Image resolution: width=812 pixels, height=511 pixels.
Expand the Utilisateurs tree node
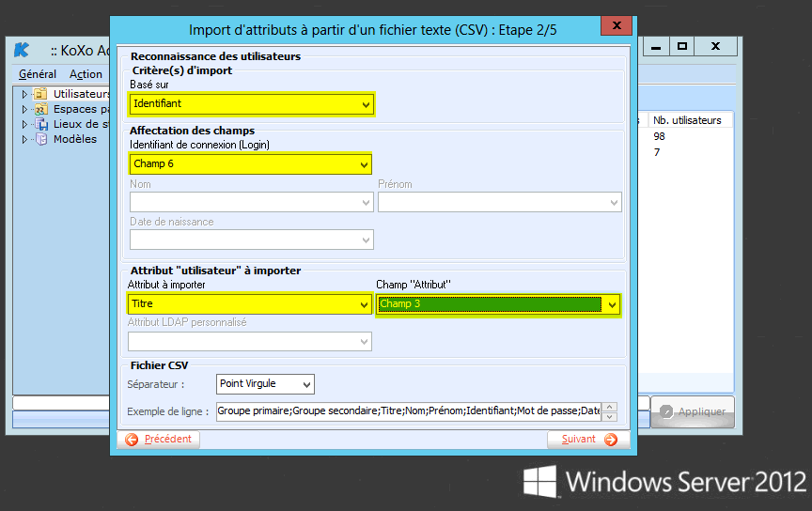(x=23, y=94)
